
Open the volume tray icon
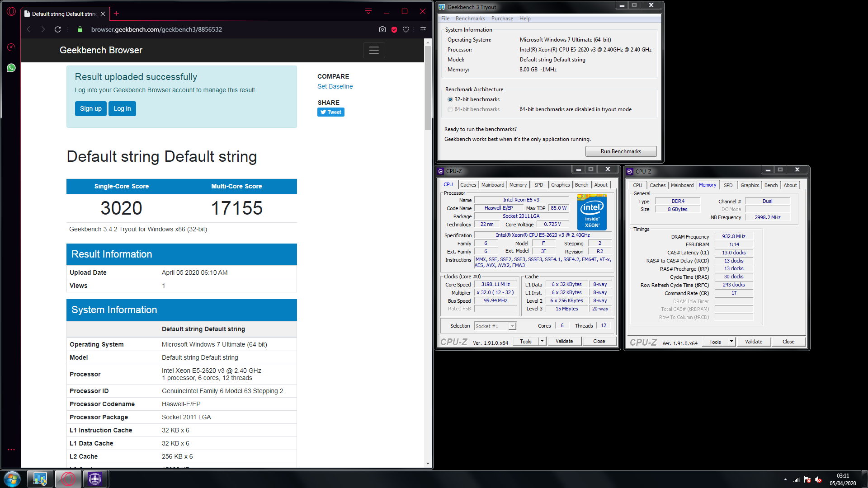click(818, 480)
